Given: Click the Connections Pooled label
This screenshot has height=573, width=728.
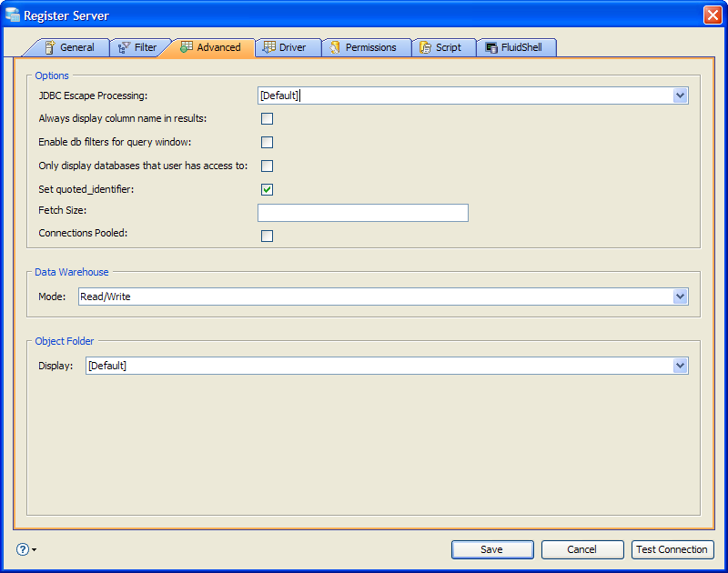Looking at the screenshot, I should 83,233.
